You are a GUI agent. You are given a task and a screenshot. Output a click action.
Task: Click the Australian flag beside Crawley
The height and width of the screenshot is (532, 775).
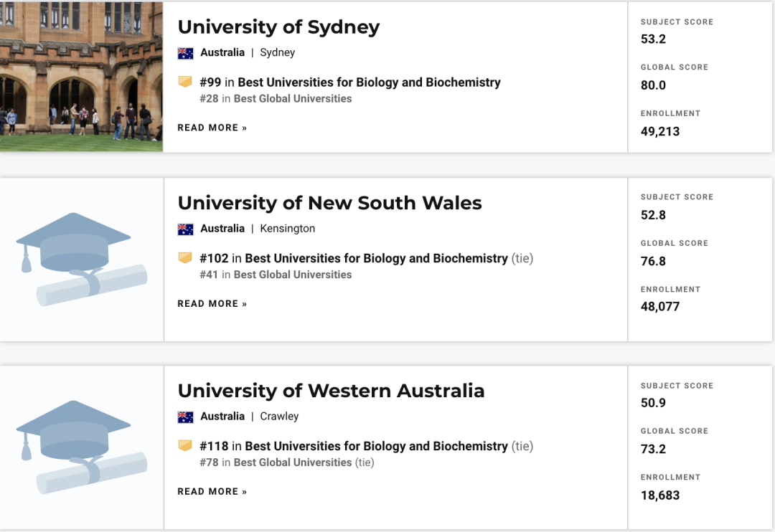coord(185,417)
